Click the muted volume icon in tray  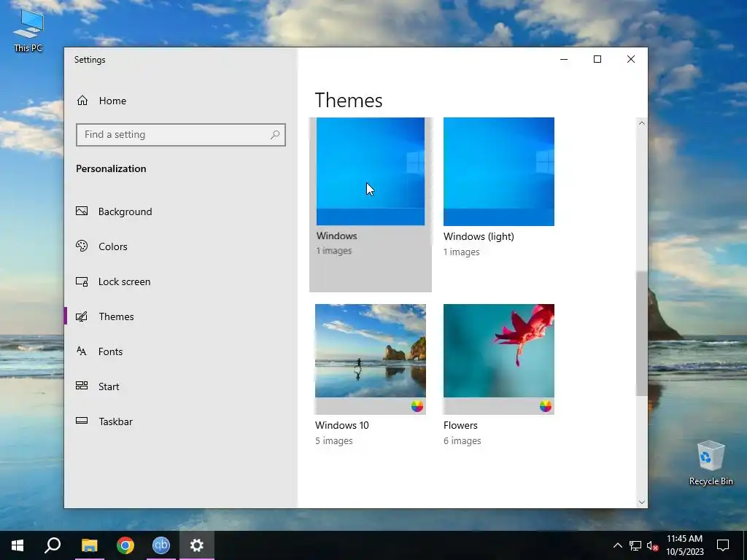(653, 545)
